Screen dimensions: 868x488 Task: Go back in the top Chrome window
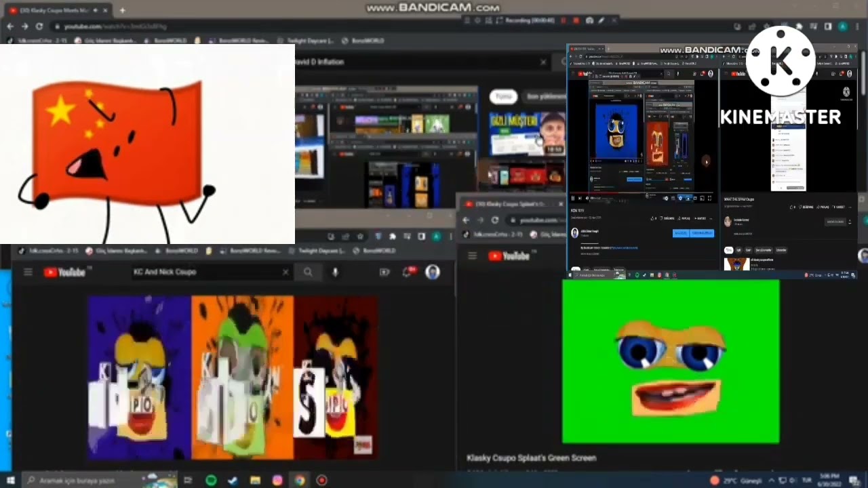[x=10, y=26]
